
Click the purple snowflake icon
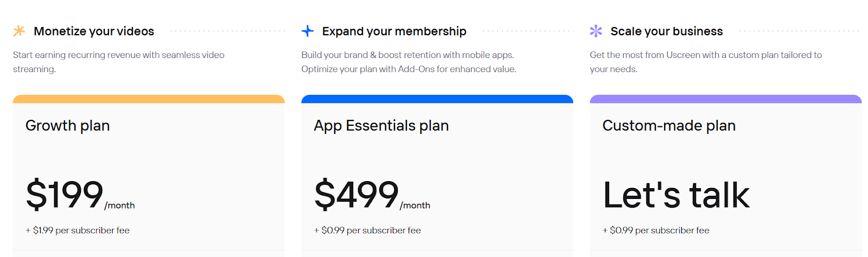coord(596,31)
